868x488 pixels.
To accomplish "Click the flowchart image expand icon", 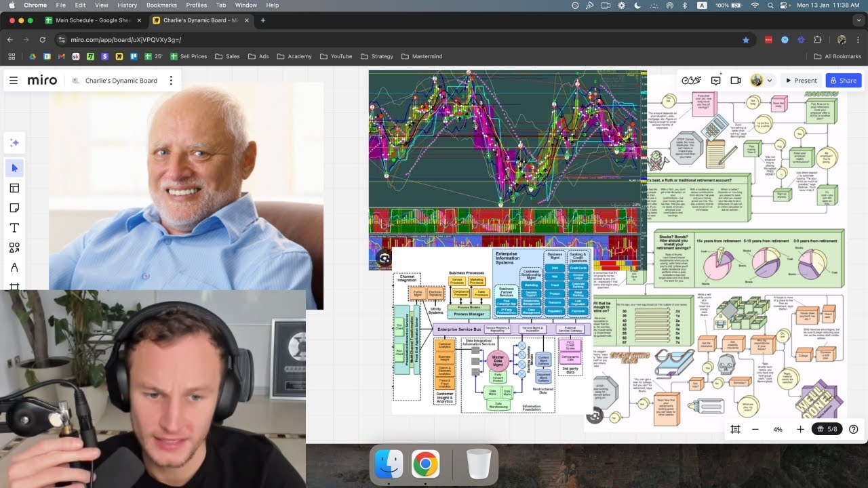I will (x=594, y=416).
